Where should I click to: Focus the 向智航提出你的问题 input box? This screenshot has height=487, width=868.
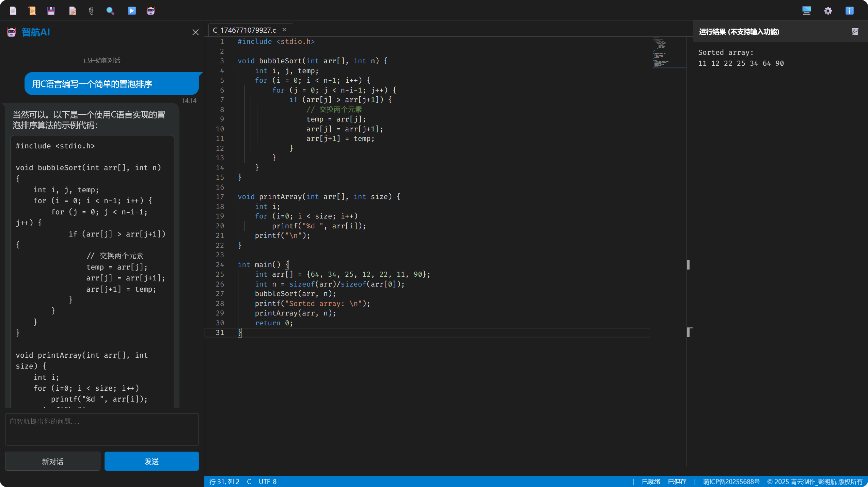point(102,429)
